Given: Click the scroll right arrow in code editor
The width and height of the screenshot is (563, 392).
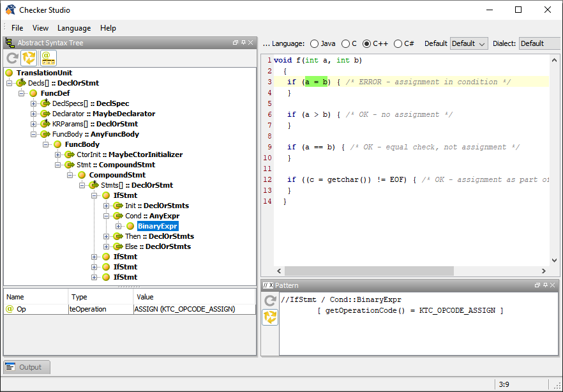Looking at the screenshot, I should [x=544, y=271].
